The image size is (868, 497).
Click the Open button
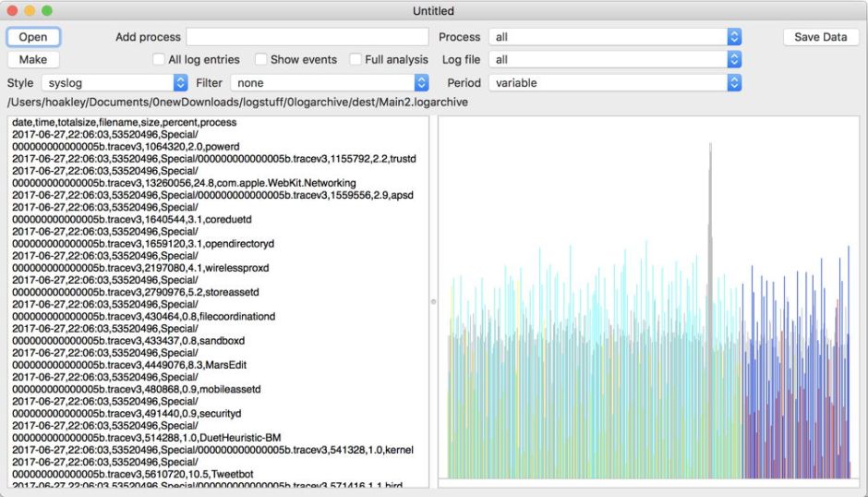(x=33, y=37)
